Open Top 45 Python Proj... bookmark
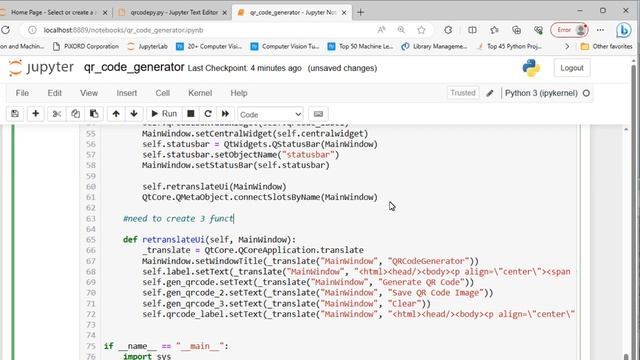The height and width of the screenshot is (360, 640). point(509,47)
